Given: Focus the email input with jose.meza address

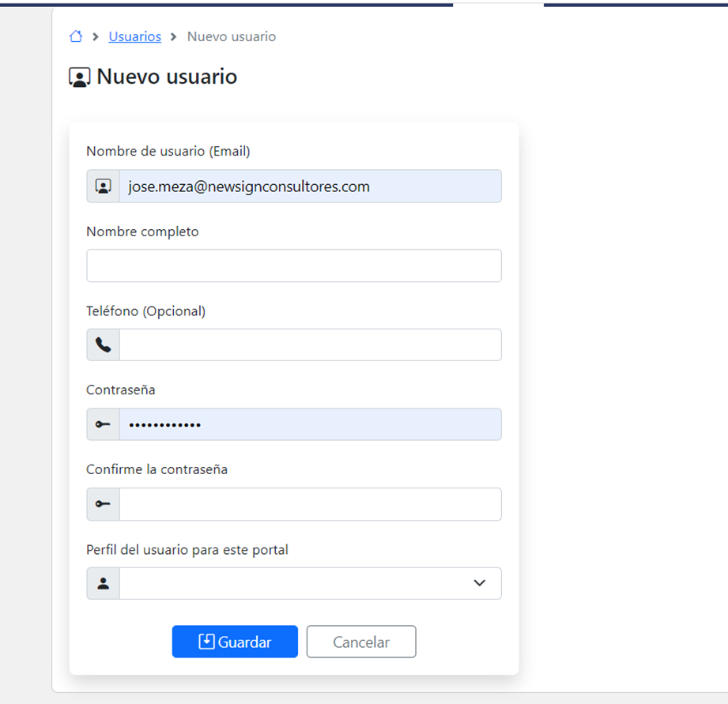Looking at the screenshot, I should click(x=310, y=186).
